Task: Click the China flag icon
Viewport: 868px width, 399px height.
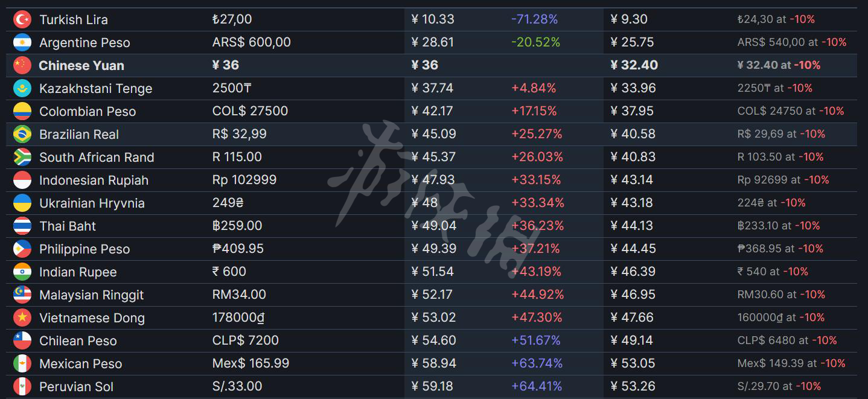Action: (22, 65)
